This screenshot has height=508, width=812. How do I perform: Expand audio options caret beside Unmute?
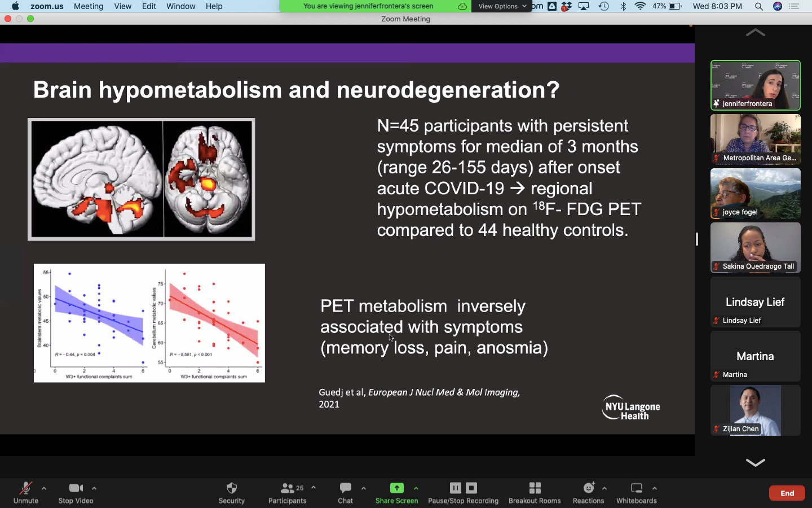[x=44, y=488]
